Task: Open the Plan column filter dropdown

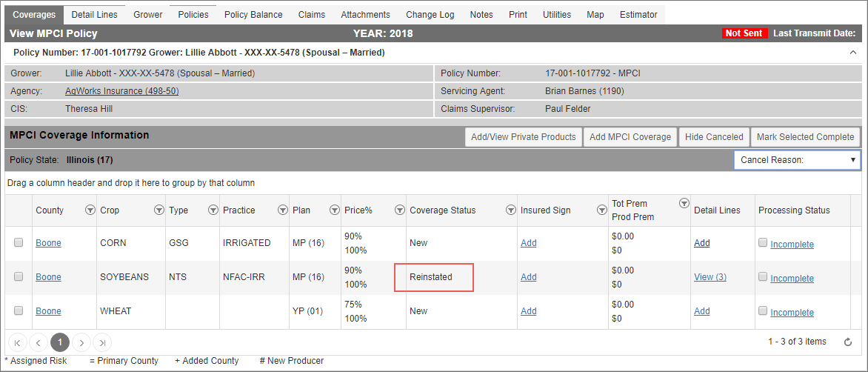Action: point(334,210)
